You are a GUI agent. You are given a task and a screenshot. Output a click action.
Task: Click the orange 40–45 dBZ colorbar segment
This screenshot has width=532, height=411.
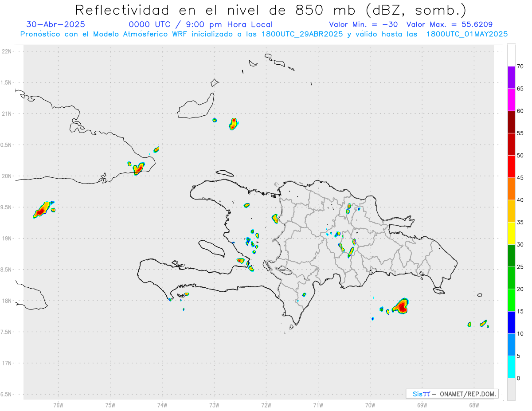(x=511, y=189)
